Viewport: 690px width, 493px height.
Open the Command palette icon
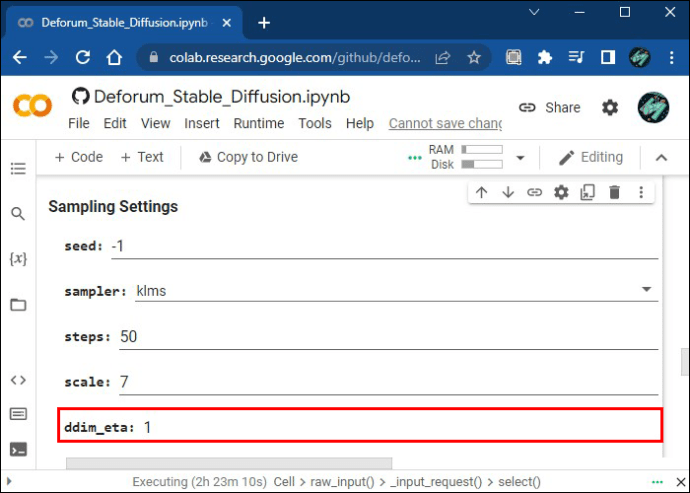pos(18,414)
